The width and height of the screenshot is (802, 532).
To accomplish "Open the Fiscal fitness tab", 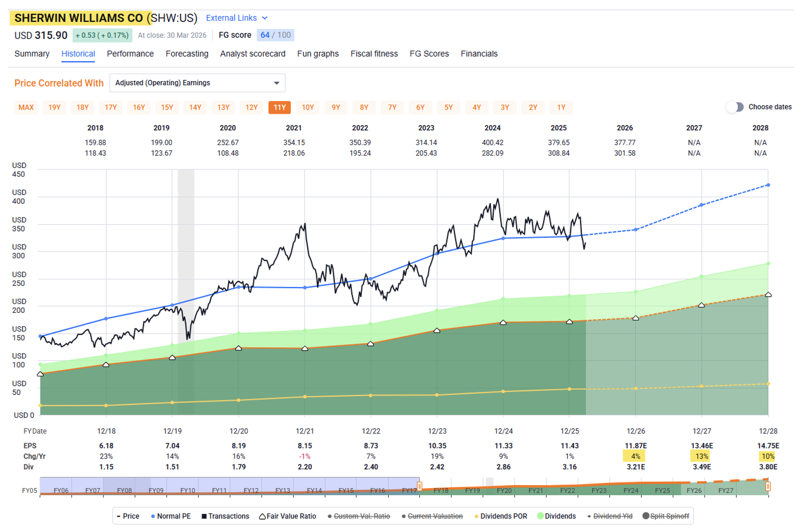I will click(x=374, y=54).
